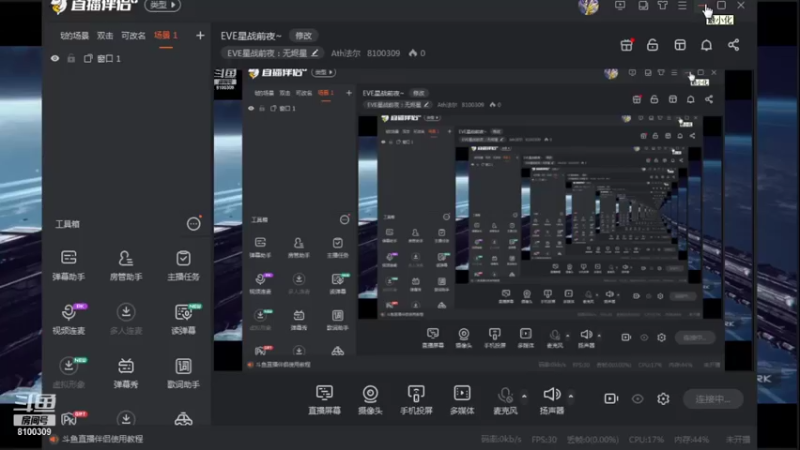Open the hamburger menu in the title bar
The height and width of the screenshot is (450, 800).
[x=682, y=6]
